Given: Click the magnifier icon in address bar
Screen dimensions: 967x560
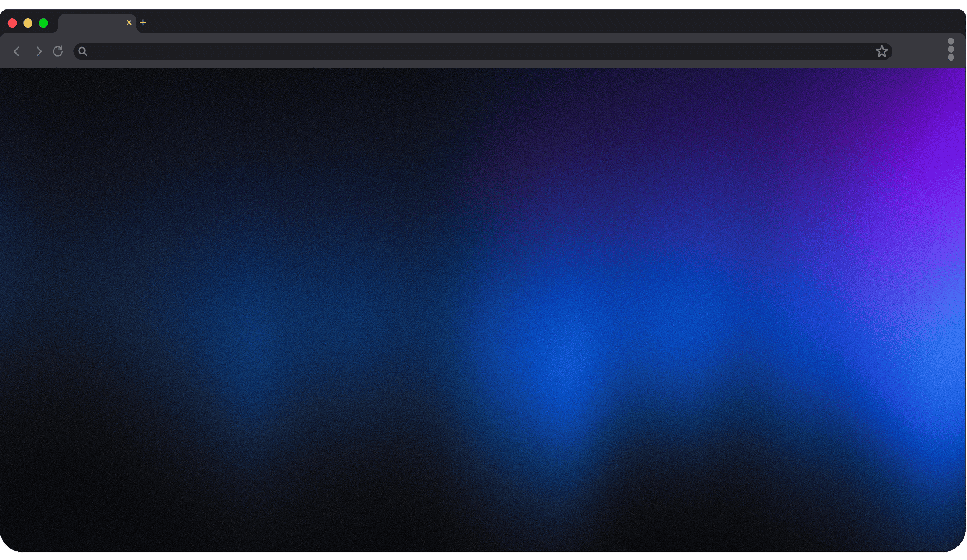Looking at the screenshot, I should pyautogui.click(x=82, y=51).
